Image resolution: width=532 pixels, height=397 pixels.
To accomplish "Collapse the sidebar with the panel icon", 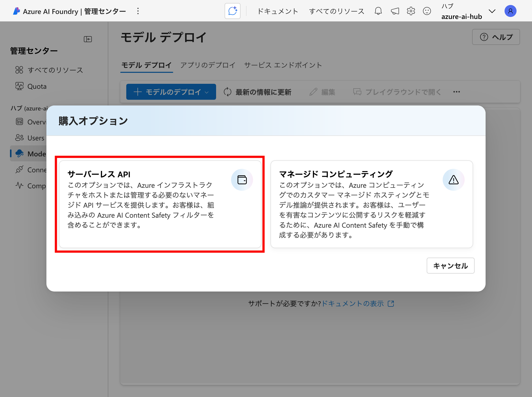I will pos(88,39).
